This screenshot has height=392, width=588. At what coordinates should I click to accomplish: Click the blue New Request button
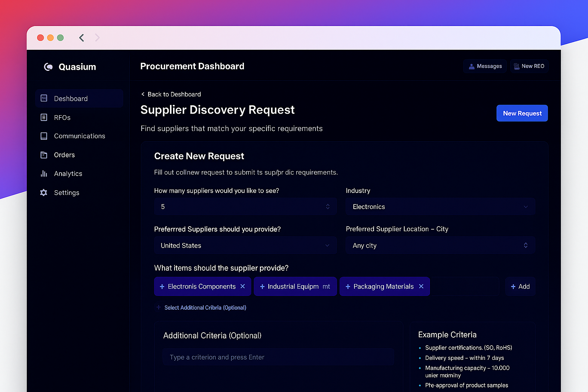coord(522,113)
